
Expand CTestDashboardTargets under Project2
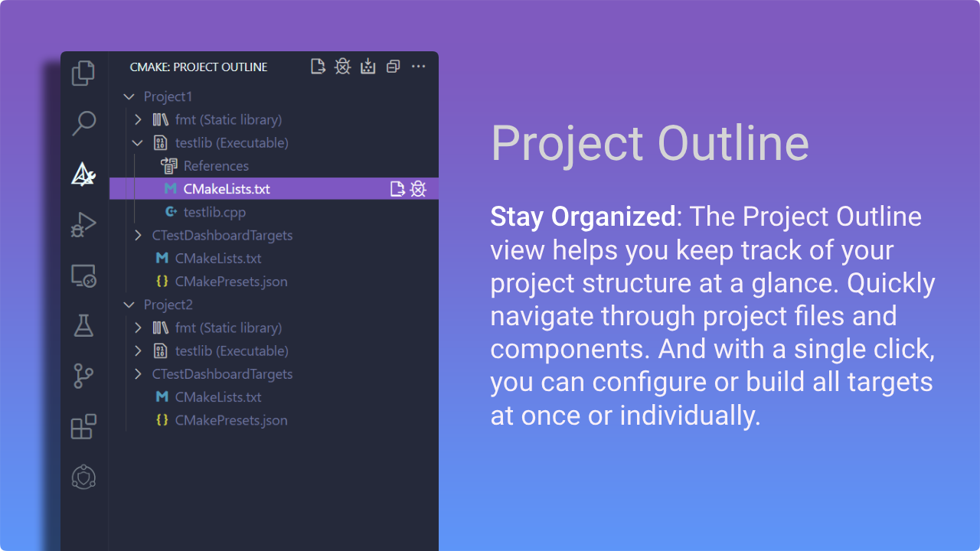[138, 374]
